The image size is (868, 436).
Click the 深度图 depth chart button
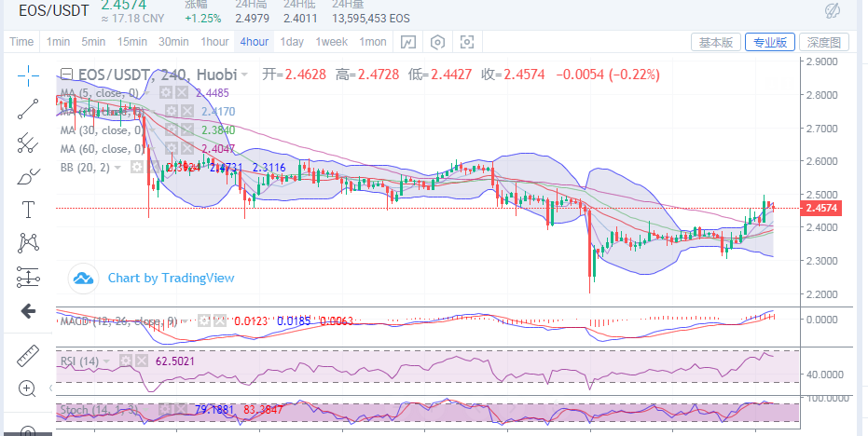(x=824, y=42)
